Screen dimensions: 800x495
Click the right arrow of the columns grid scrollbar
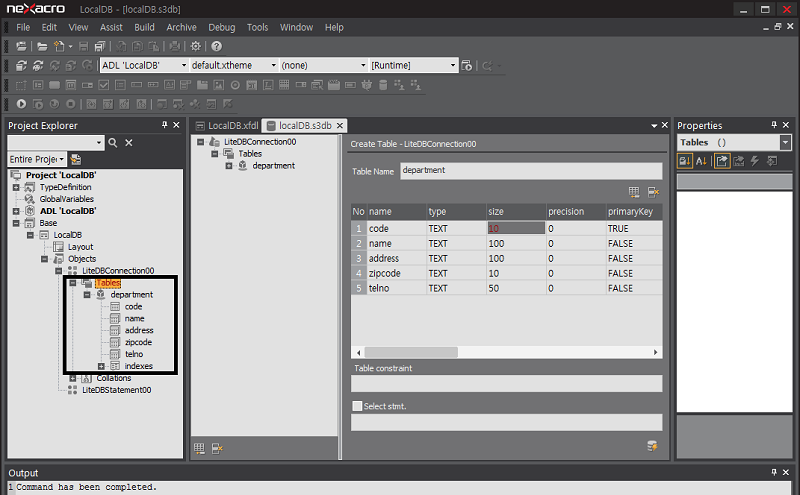pos(656,352)
